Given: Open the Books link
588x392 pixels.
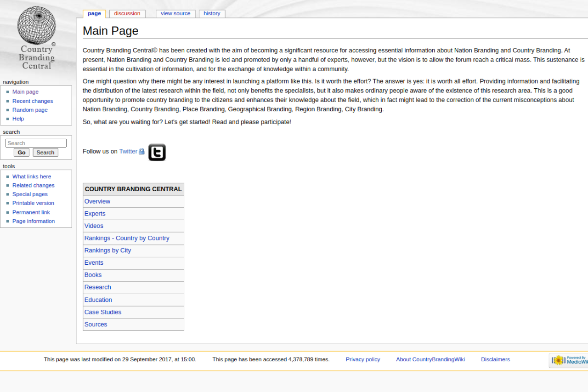Looking at the screenshot, I should [x=93, y=275].
